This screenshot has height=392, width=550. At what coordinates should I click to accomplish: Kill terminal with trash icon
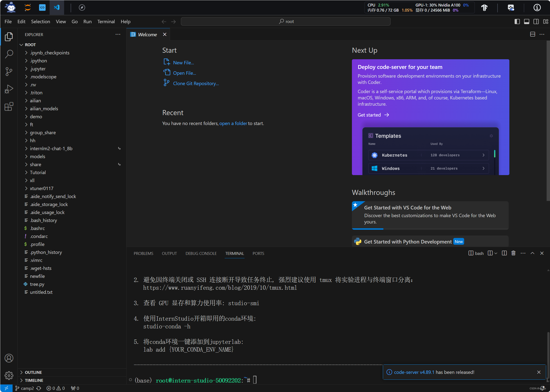513,253
